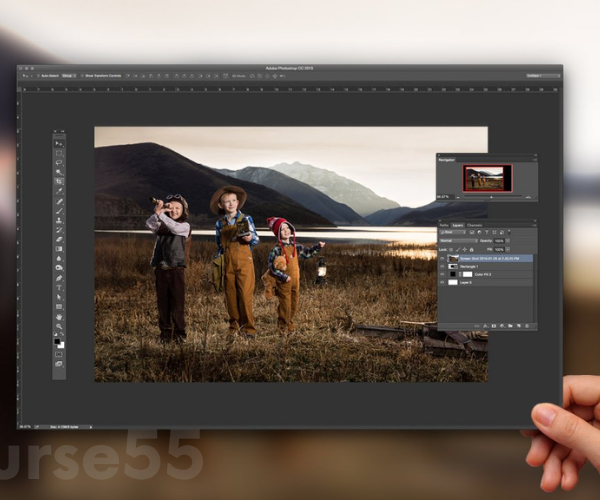
Task: Select the Quick Selection tool
Action: pyautogui.click(x=59, y=173)
